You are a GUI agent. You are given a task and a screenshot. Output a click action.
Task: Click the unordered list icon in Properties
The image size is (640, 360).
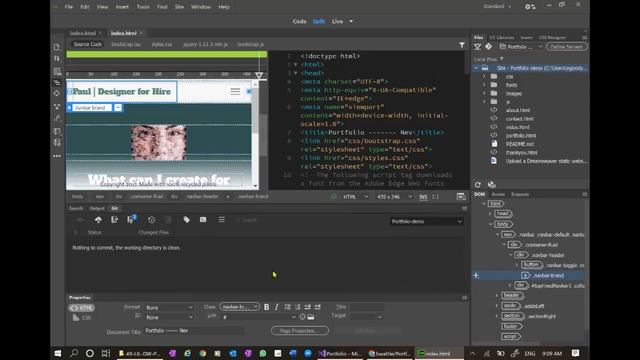288,307
